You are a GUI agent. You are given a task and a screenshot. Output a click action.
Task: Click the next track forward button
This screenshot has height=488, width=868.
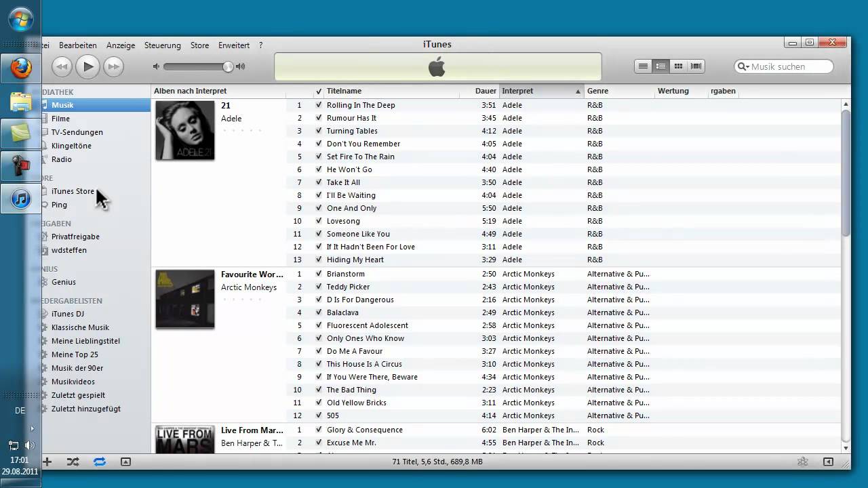pyautogui.click(x=113, y=66)
